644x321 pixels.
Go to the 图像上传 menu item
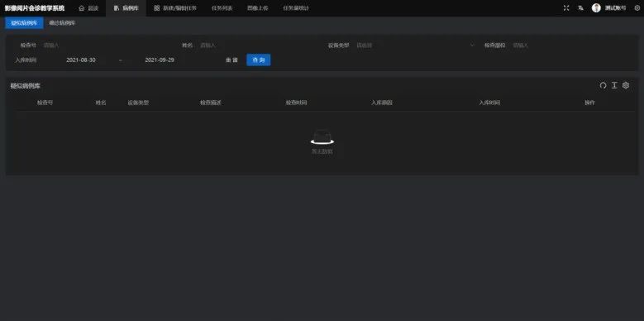point(258,8)
